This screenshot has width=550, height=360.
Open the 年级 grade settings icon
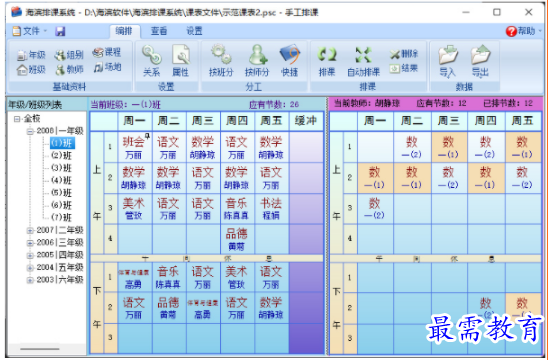pos(32,55)
